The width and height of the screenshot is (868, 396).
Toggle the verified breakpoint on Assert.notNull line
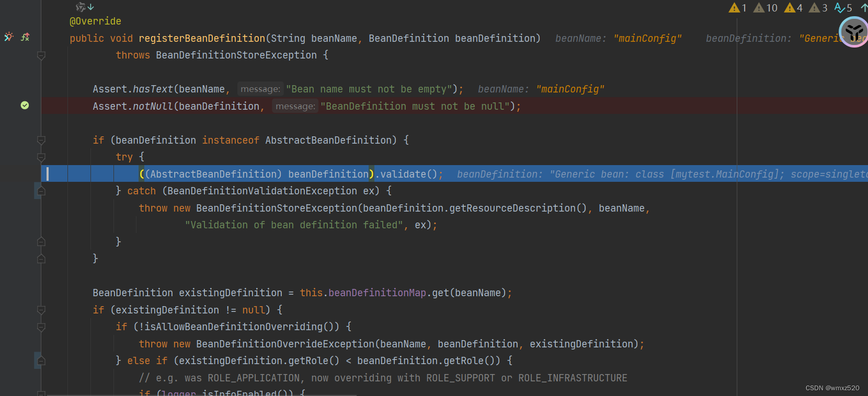25,106
